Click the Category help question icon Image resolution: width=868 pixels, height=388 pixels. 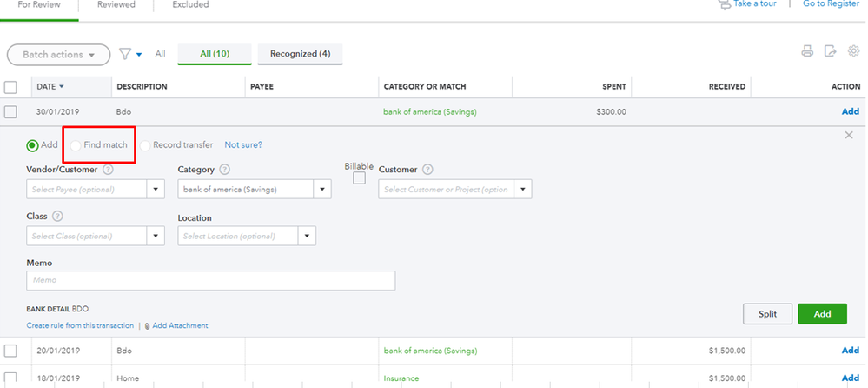(x=225, y=170)
